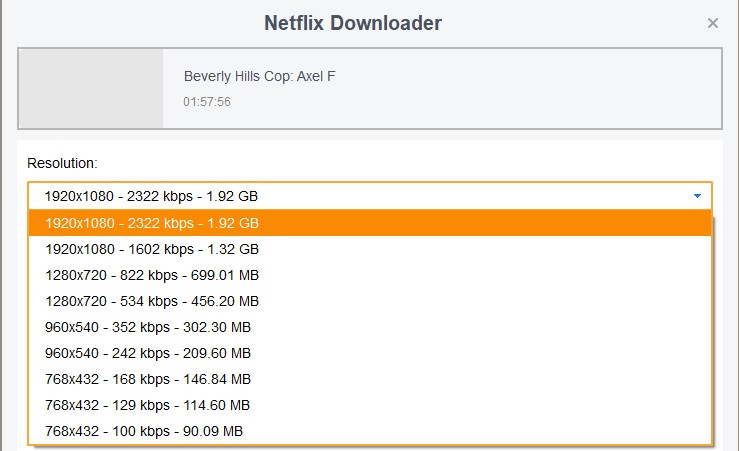Click the Resolution combo box field
The width and height of the screenshot is (739, 451).
click(x=350, y=196)
